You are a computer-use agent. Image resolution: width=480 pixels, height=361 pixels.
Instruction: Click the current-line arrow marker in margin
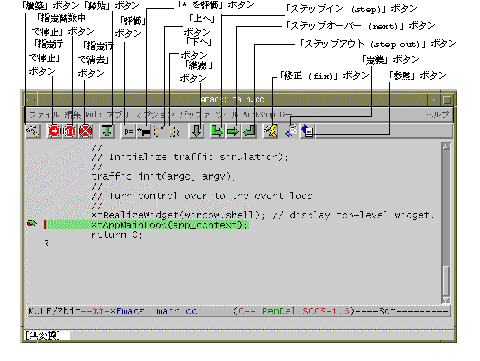(31, 223)
